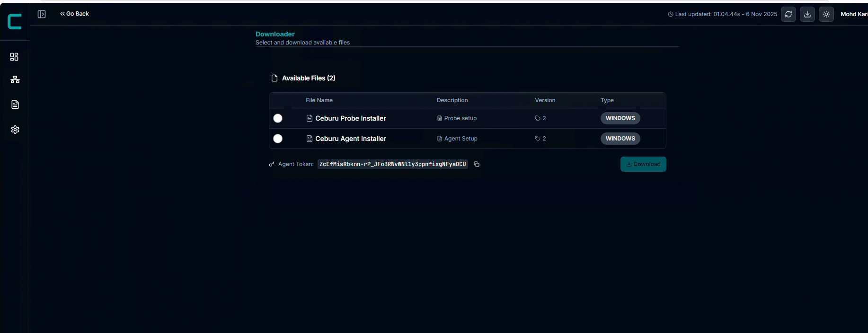
Task: Click the Agent Token label
Action: [296, 164]
